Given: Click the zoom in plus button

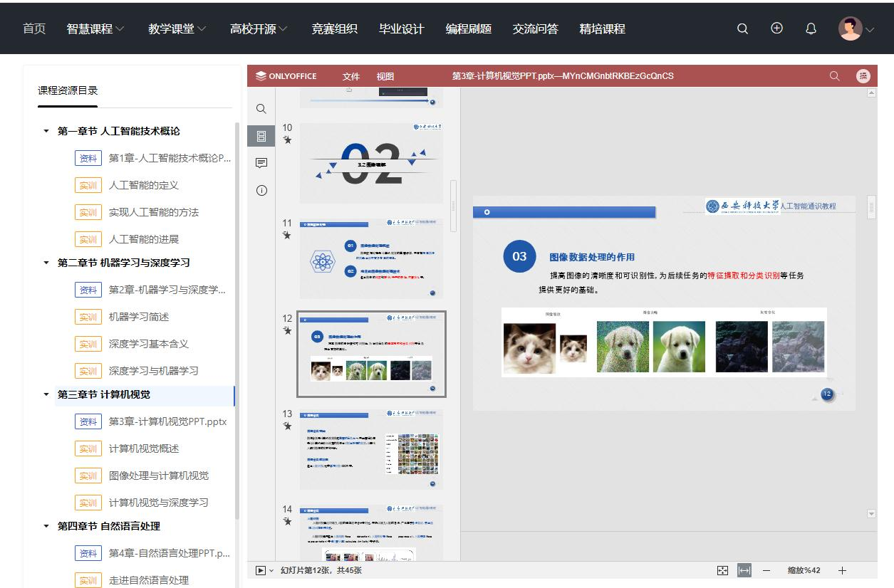Looking at the screenshot, I should point(842,570).
